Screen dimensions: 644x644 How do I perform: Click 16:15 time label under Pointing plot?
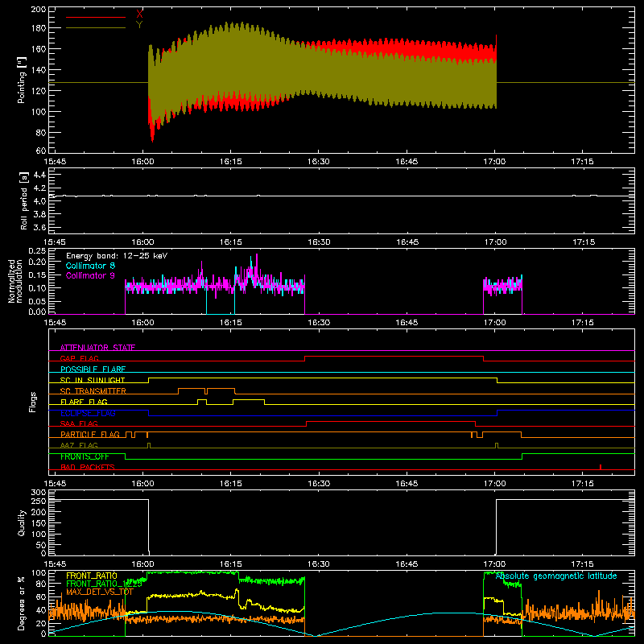coord(230,162)
